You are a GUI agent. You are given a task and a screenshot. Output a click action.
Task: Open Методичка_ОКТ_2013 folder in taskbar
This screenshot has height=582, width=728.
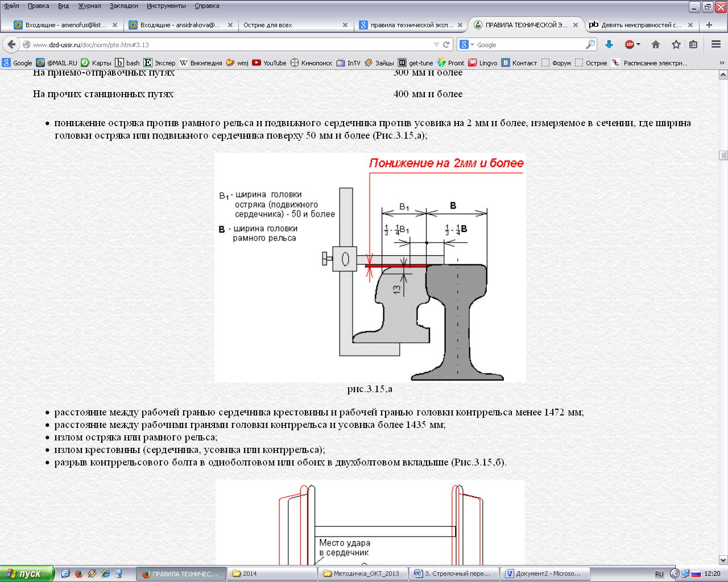[363, 573]
